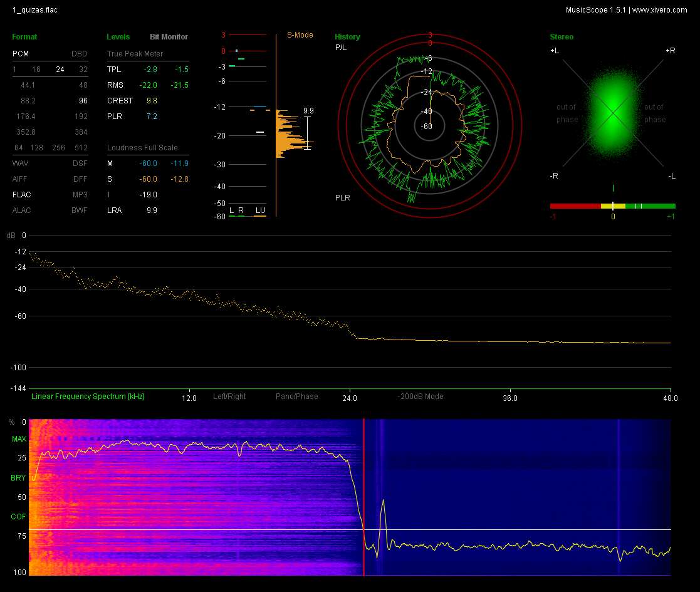Click the MAX spectrogram label
The image size is (700, 592).
[18, 440]
